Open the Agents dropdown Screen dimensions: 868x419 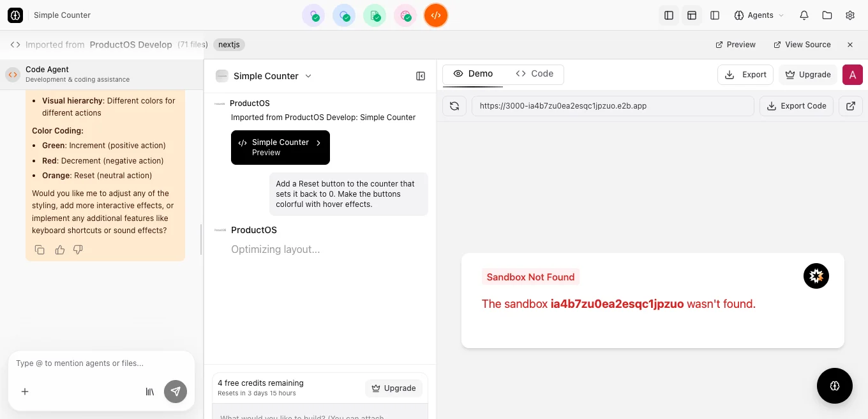(759, 15)
